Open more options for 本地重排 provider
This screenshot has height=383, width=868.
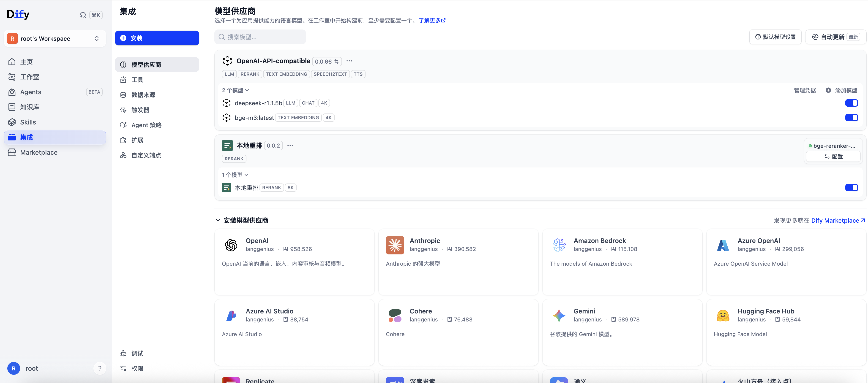coord(290,145)
